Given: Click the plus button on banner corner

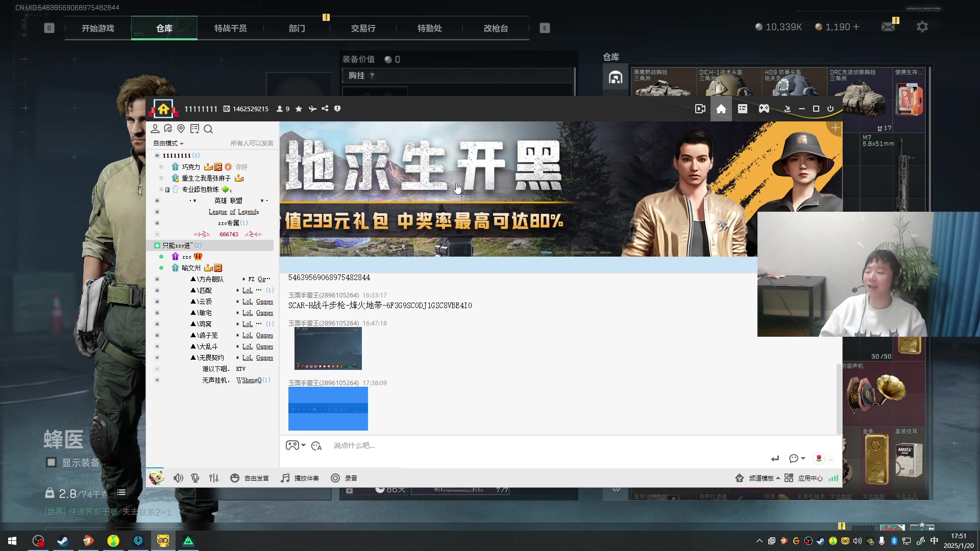Looking at the screenshot, I should pos(835,128).
